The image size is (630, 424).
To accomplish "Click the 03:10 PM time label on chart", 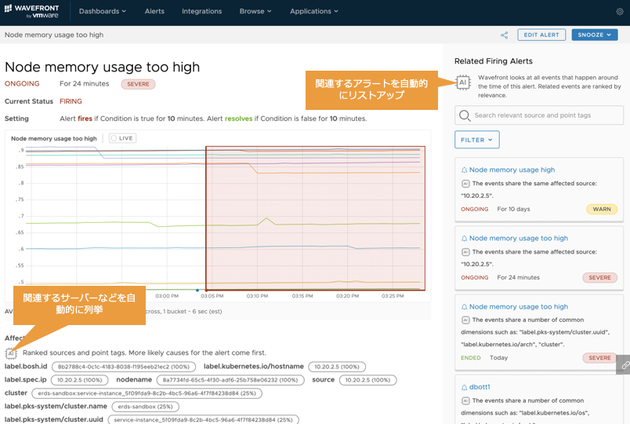I will click(x=257, y=296).
